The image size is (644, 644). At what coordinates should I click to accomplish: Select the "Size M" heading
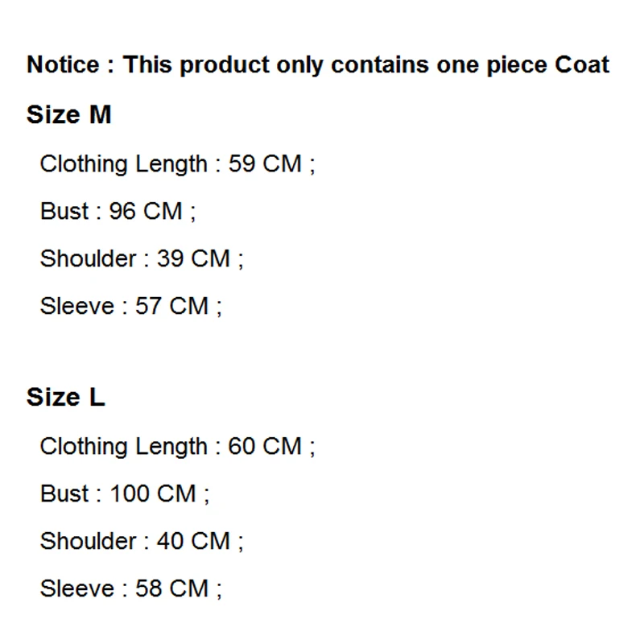68,115
